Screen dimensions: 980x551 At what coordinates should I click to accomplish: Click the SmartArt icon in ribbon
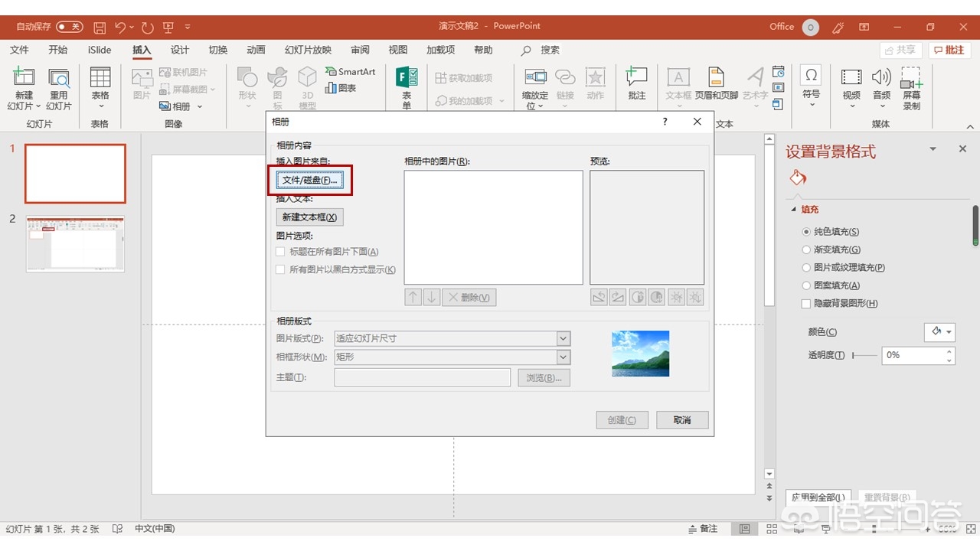tap(350, 71)
